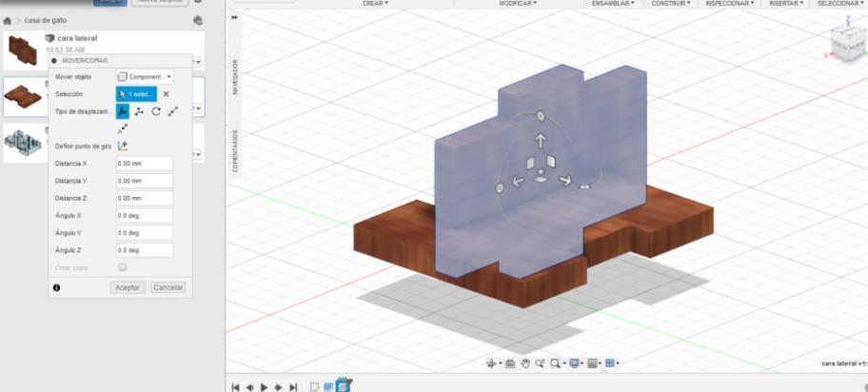This screenshot has height=392, width=868.
Task: Click the Orbit tool in navigation bar
Action: [x=491, y=363]
